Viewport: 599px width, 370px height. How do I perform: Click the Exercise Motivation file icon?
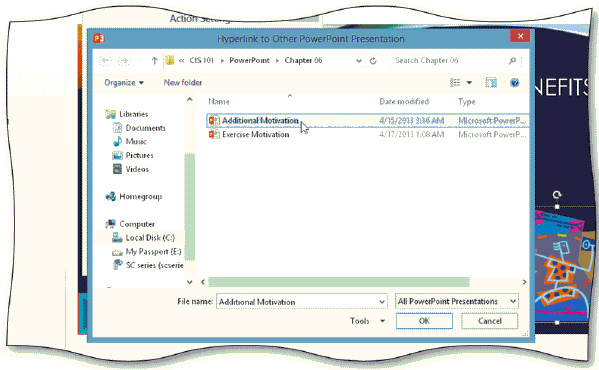214,134
